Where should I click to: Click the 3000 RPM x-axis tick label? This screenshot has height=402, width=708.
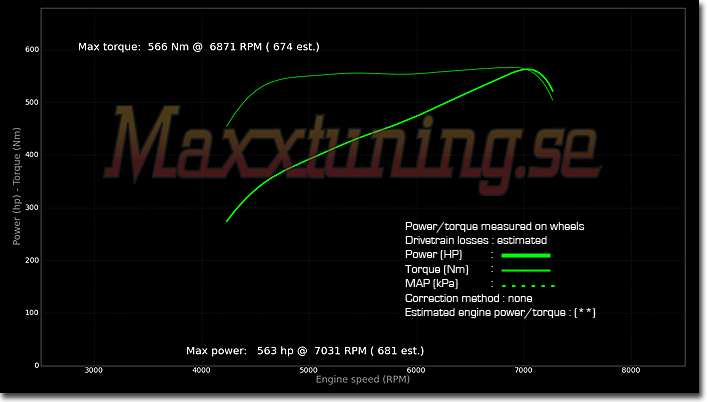pyautogui.click(x=94, y=370)
